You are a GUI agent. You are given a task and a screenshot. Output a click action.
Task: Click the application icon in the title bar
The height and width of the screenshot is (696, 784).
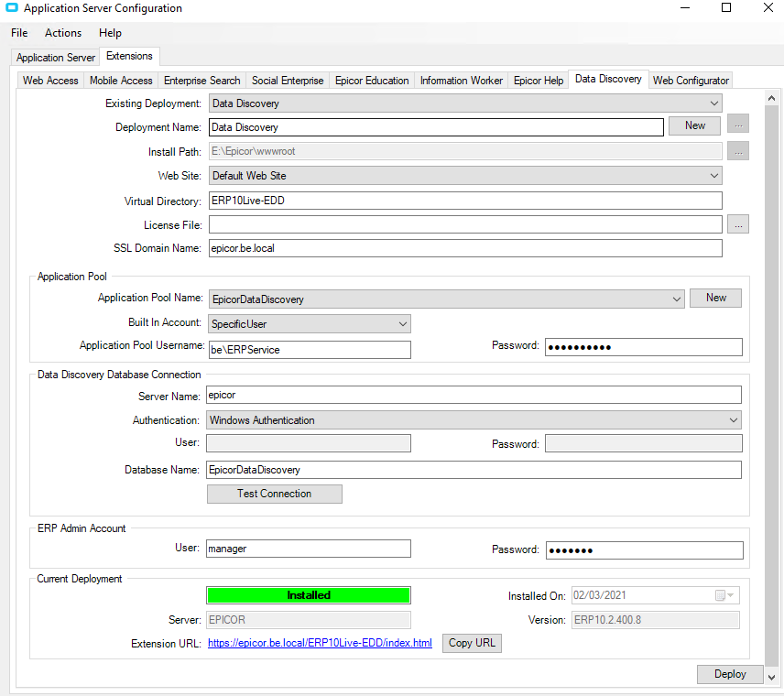coord(12,7)
